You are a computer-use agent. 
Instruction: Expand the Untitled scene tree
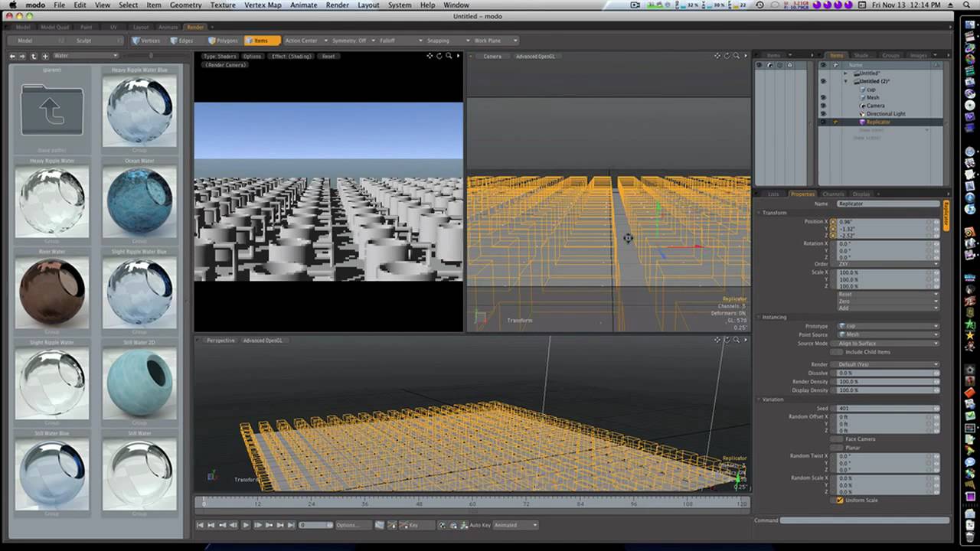(x=846, y=73)
